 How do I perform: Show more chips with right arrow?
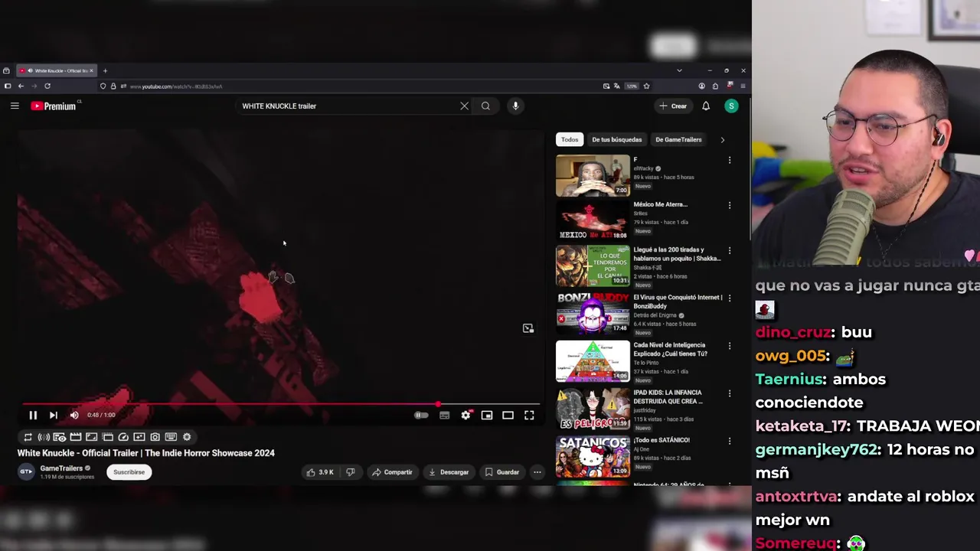722,140
